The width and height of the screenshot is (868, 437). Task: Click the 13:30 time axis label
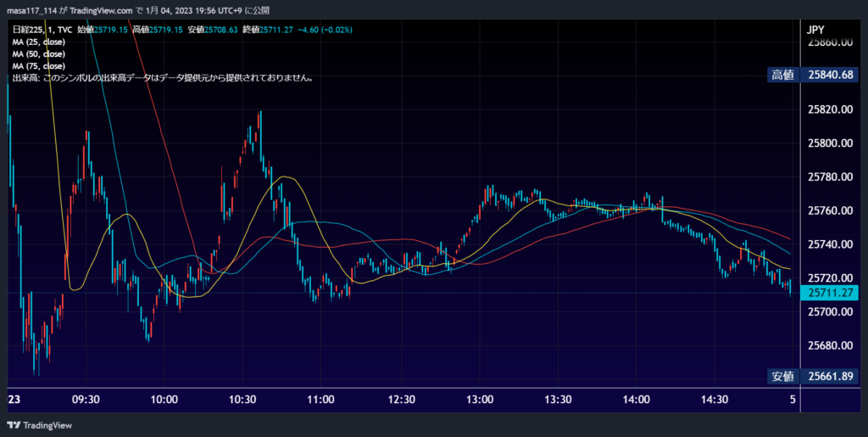point(557,400)
